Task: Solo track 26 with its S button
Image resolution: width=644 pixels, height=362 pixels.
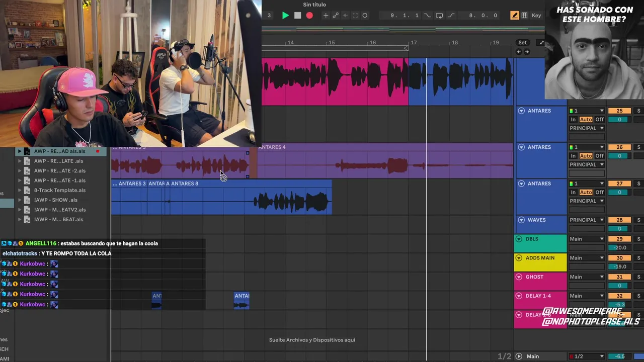Action: pyautogui.click(x=638, y=147)
